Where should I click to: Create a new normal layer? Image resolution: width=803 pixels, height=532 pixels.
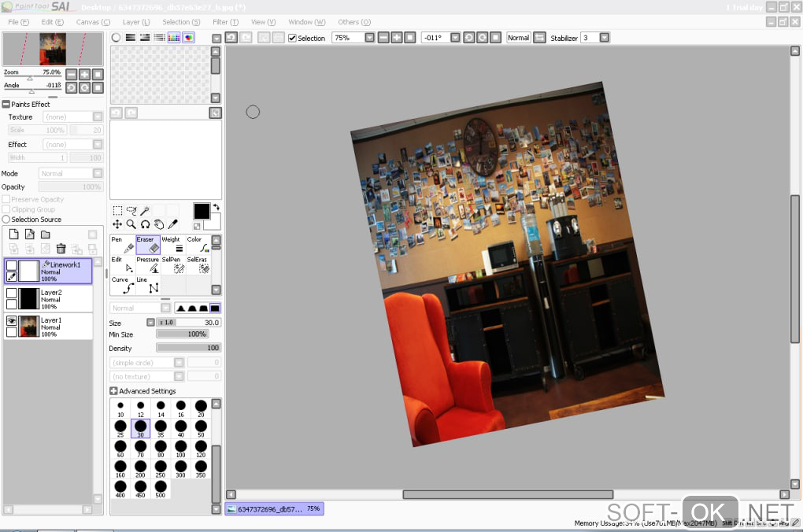pos(14,235)
